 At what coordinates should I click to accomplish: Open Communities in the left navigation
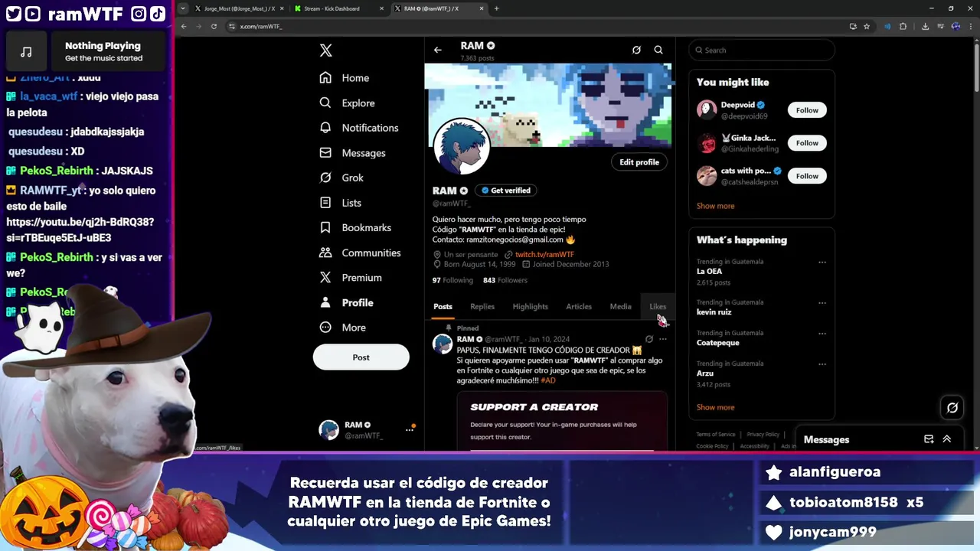point(360,253)
